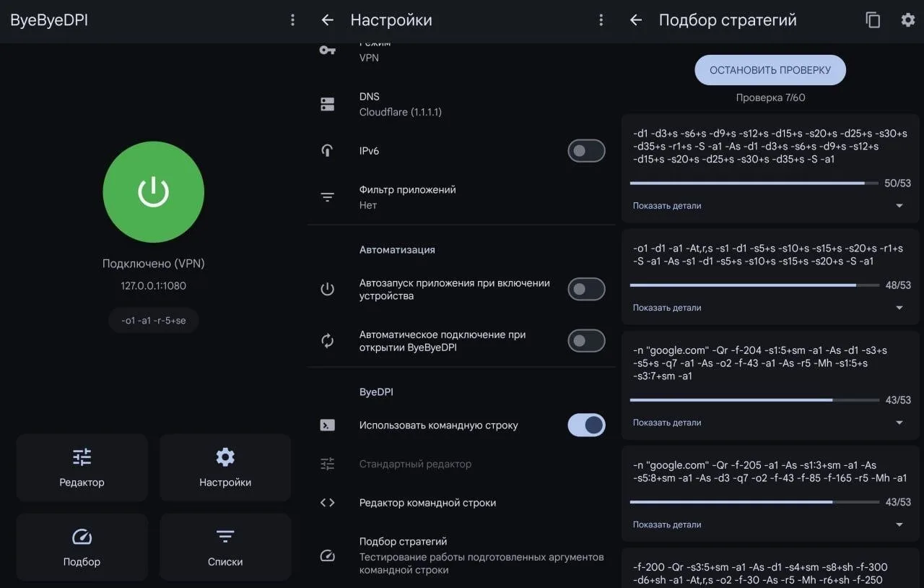Go back from Подбор стратегий screen
The width and height of the screenshot is (924, 588).
click(x=636, y=20)
